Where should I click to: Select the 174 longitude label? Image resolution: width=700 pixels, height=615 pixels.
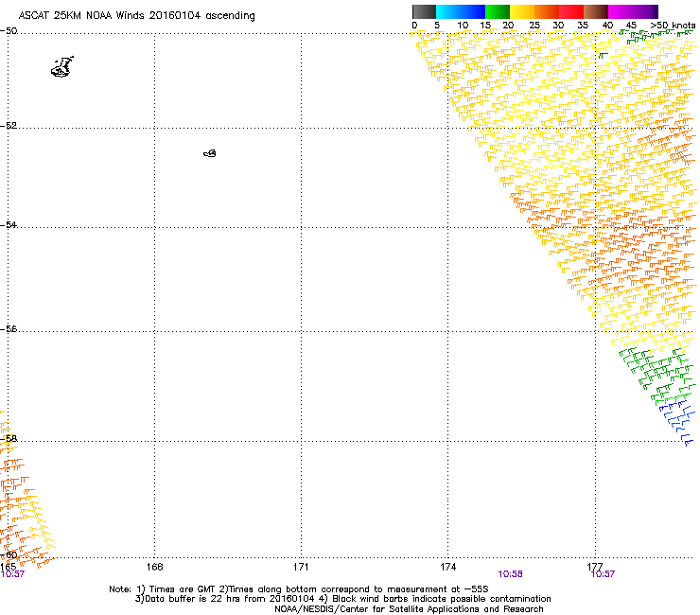[447, 567]
